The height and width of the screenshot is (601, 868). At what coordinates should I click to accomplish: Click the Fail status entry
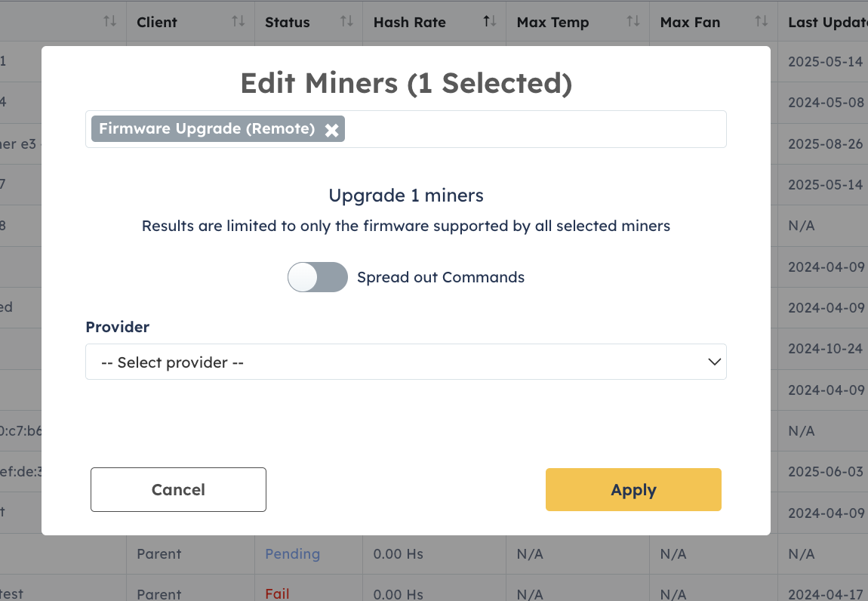coord(277,593)
